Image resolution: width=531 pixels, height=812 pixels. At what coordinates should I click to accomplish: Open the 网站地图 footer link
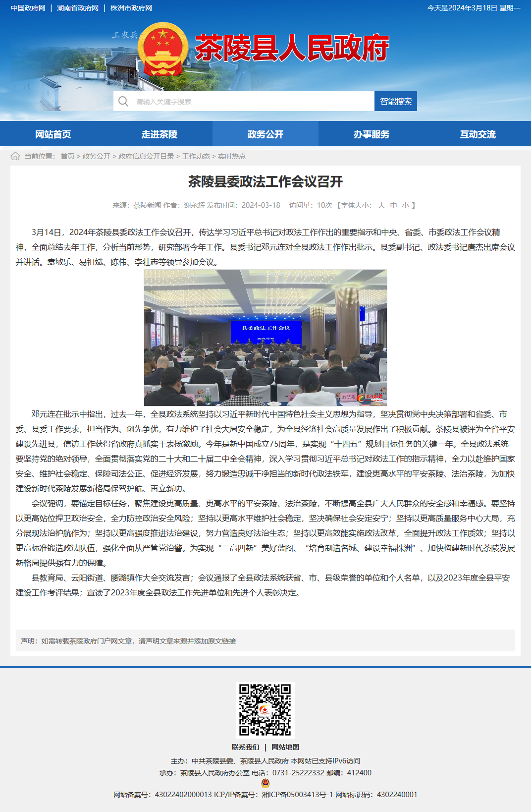[285, 747]
